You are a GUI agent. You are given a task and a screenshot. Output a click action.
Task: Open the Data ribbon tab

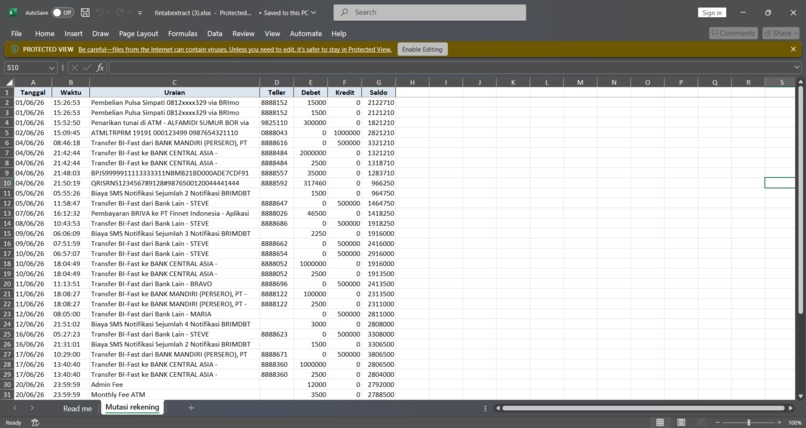(215, 33)
